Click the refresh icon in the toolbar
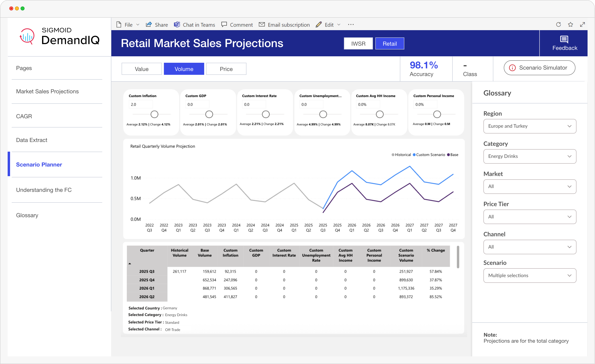The width and height of the screenshot is (595, 364). (558, 25)
